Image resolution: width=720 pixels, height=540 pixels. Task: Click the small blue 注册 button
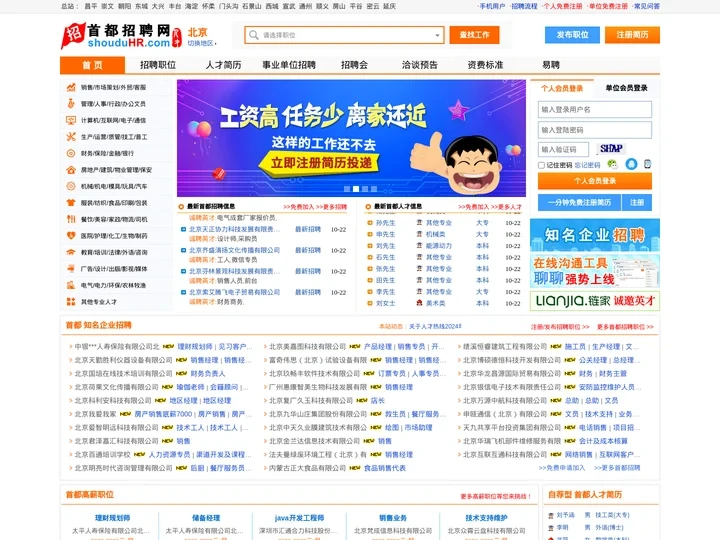pos(637,202)
